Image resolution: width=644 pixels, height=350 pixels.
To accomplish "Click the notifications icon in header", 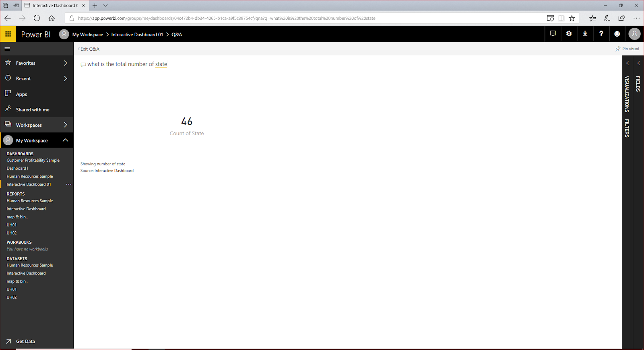I will click(x=553, y=34).
